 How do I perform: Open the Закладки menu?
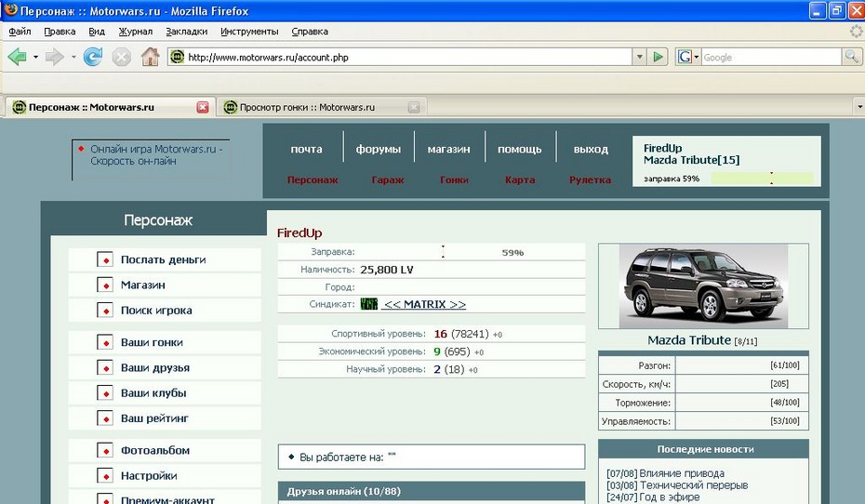click(186, 32)
